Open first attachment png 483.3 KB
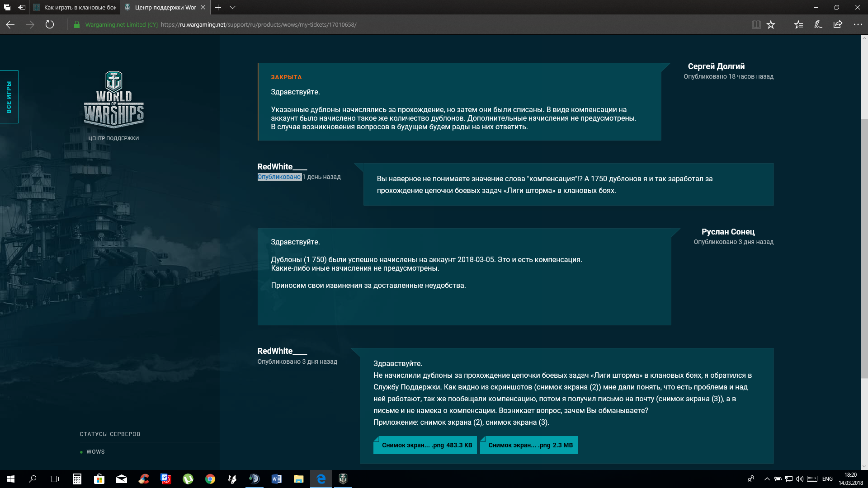Image resolution: width=868 pixels, height=488 pixels. (425, 445)
